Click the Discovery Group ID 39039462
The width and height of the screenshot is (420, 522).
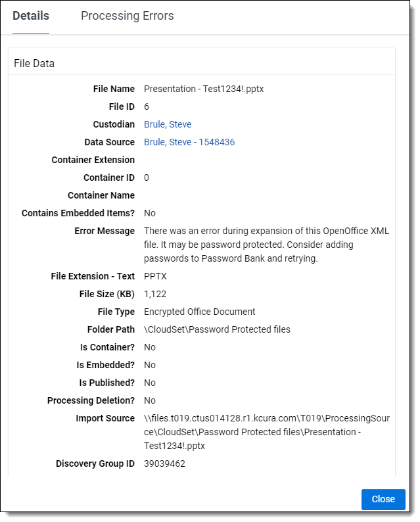coord(164,463)
